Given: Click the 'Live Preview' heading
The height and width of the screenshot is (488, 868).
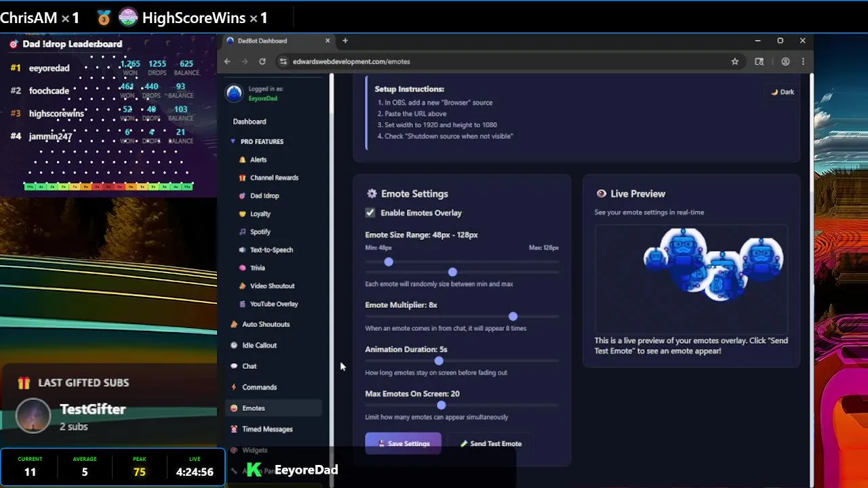Looking at the screenshot, I should (637, 194).
